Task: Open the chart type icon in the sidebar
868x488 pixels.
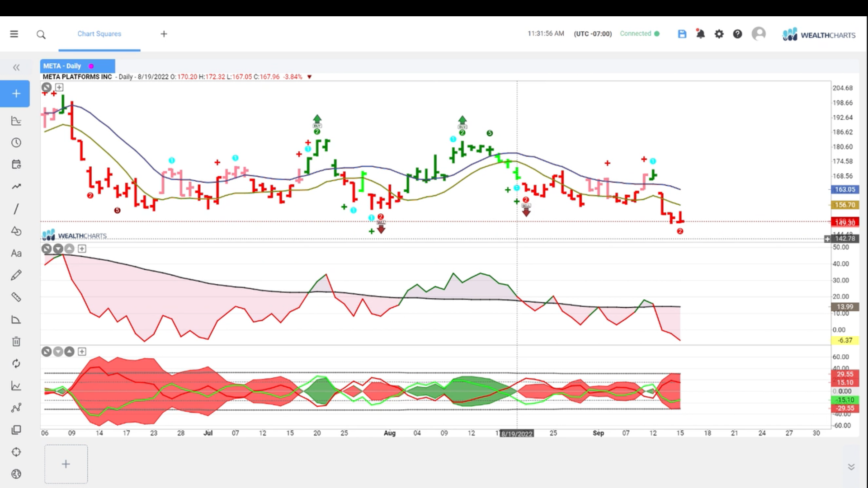Action: click(16, 121)
